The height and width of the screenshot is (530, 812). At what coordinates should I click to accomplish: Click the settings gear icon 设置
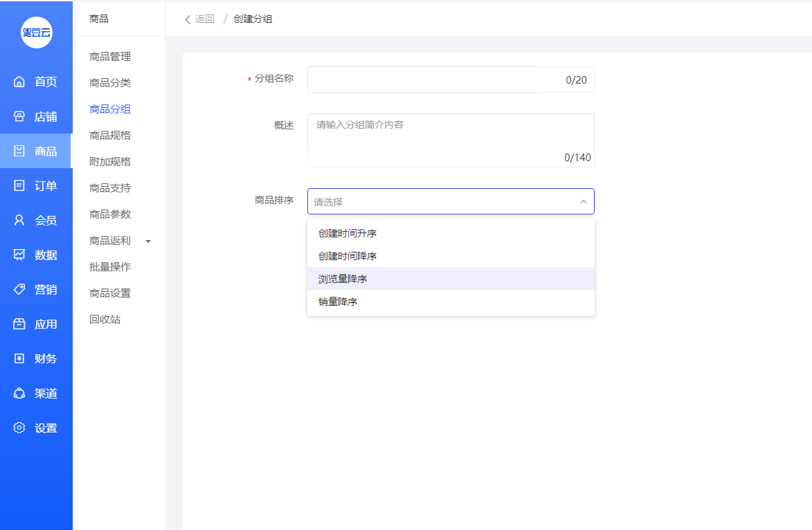point(19,428)
